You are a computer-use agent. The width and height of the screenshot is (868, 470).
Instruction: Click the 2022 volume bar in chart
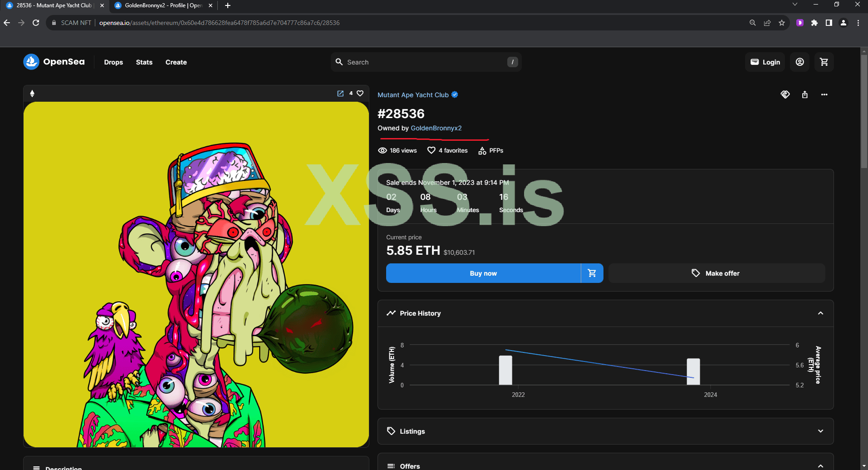505,370
